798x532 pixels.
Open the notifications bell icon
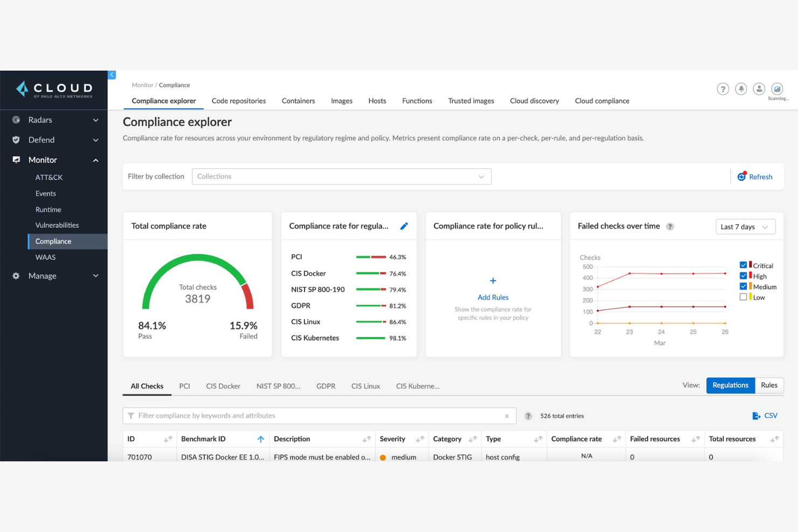click(x=741, y=89)
